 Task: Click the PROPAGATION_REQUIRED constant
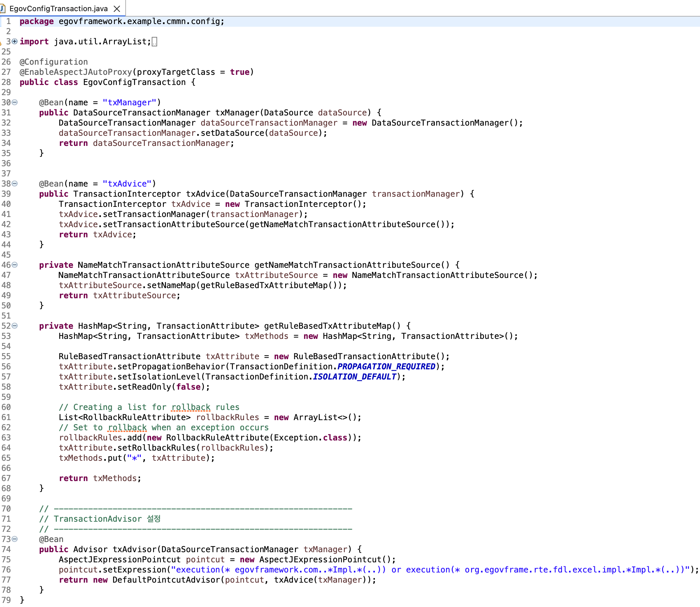pos(386,367)
